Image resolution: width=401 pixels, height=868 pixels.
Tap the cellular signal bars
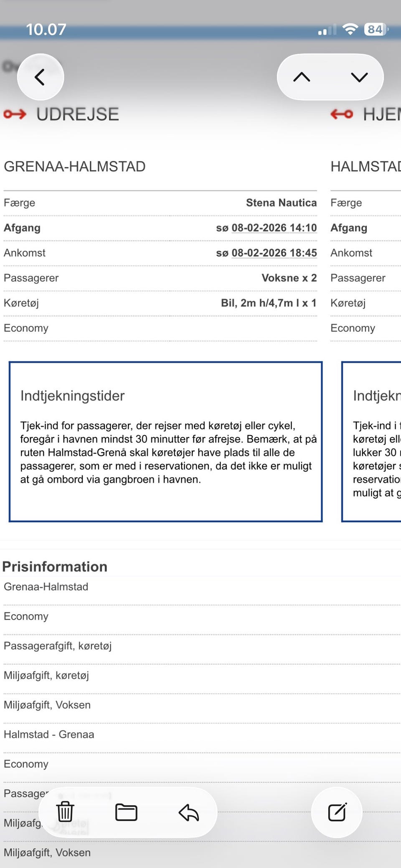[327, 30]
